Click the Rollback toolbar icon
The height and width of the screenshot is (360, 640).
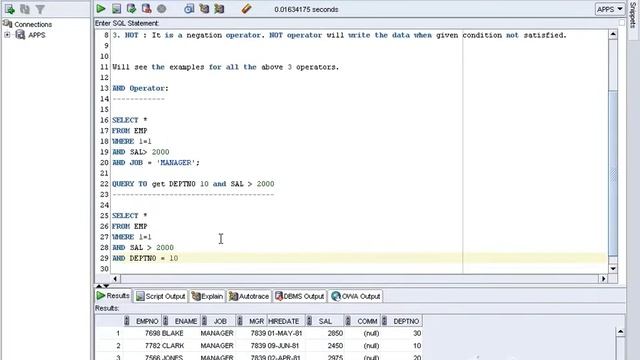coord(147,9)
